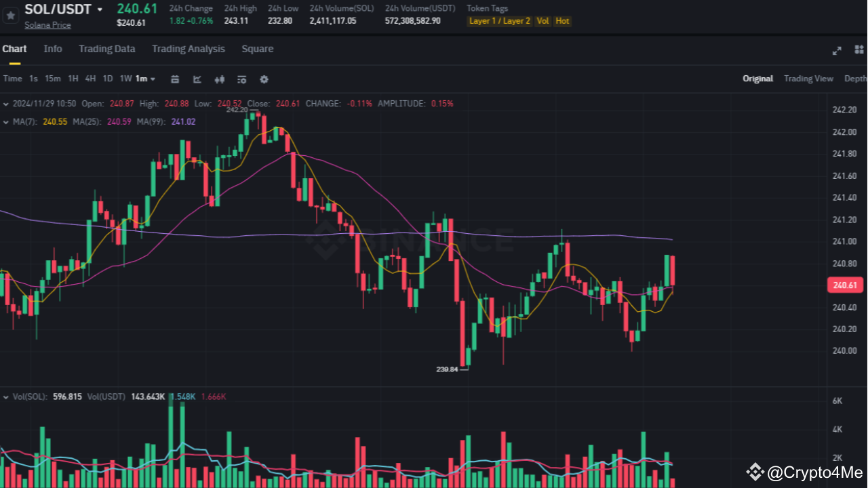Click the Layer 1 / Layer 2 token tag
This screenshot has height=488, width=868.
point(499,21)
